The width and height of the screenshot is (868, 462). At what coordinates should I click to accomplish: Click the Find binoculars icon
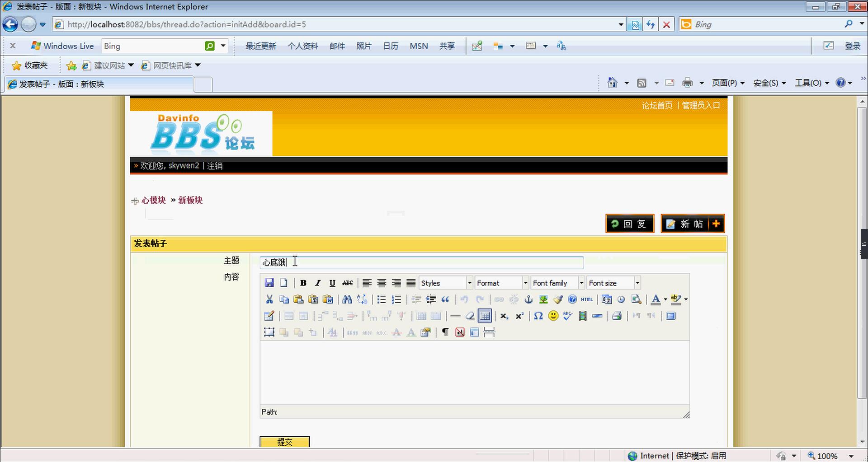point(347,299)
